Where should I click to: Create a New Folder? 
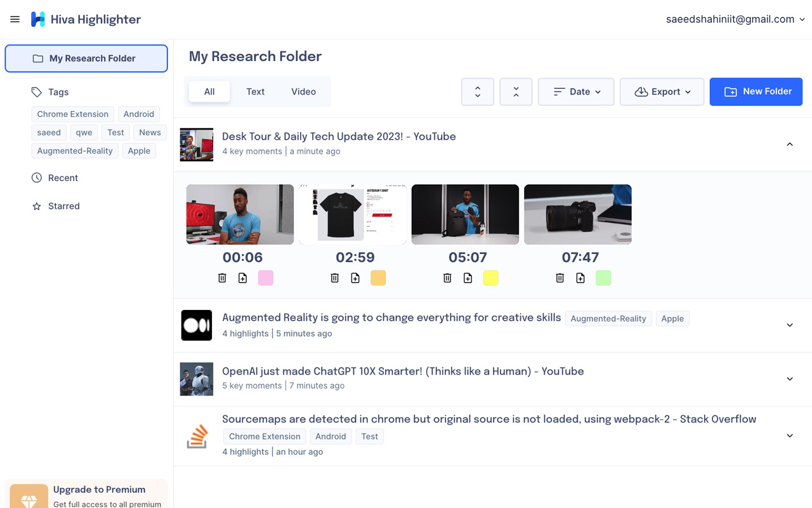pyautogui.click(x=756, y=91)
